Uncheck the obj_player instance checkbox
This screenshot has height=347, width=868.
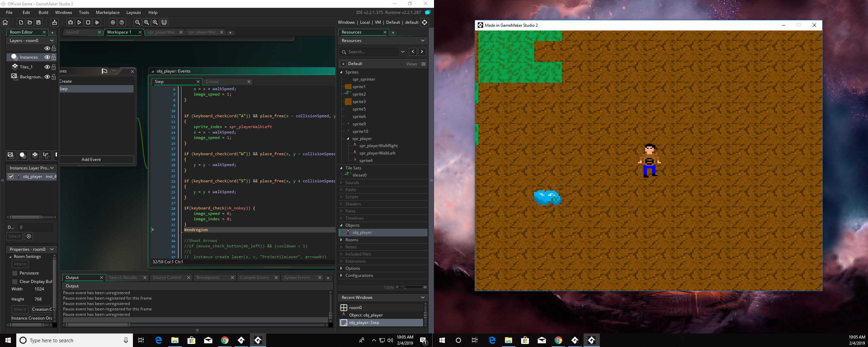[x=11, y=176]
